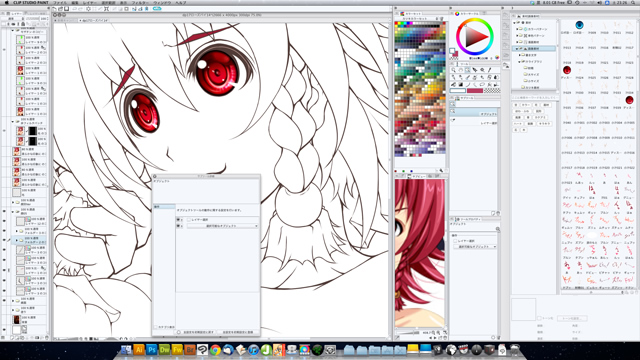
Task: Collapse the selected image material folder in the material tree
Action: [x=517, y=49]
